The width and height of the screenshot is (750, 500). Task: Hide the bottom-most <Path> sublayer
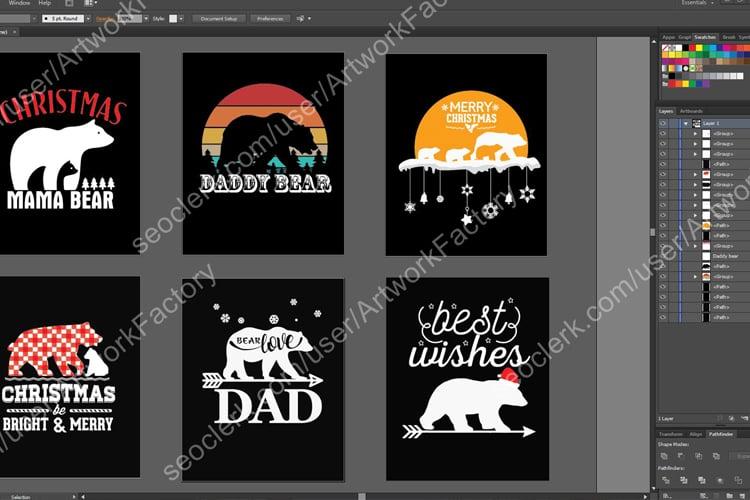tap(663, 317)
